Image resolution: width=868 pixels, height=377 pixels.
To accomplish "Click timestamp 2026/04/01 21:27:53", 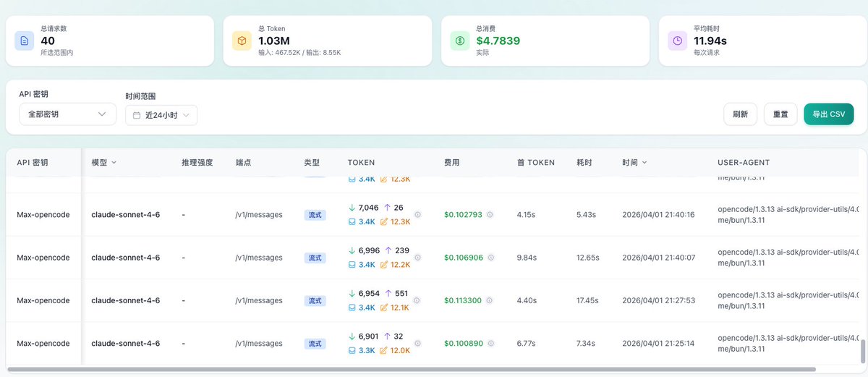I will [658, 300].
